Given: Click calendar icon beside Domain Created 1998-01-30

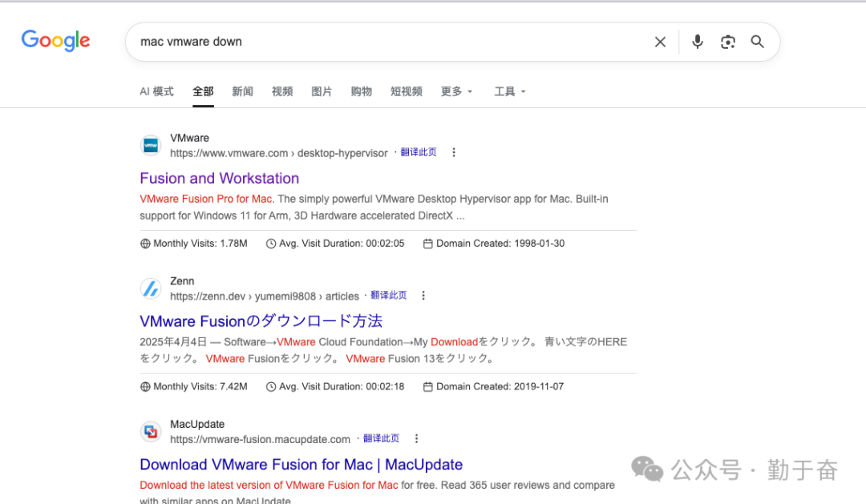Looking at the screenshot, I should [427, 244].
